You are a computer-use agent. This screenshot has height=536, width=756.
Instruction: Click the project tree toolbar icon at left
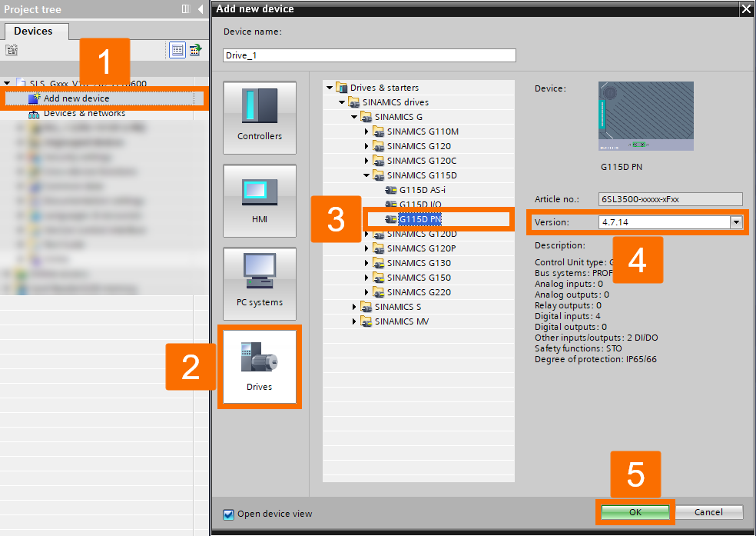click(12, 50)
